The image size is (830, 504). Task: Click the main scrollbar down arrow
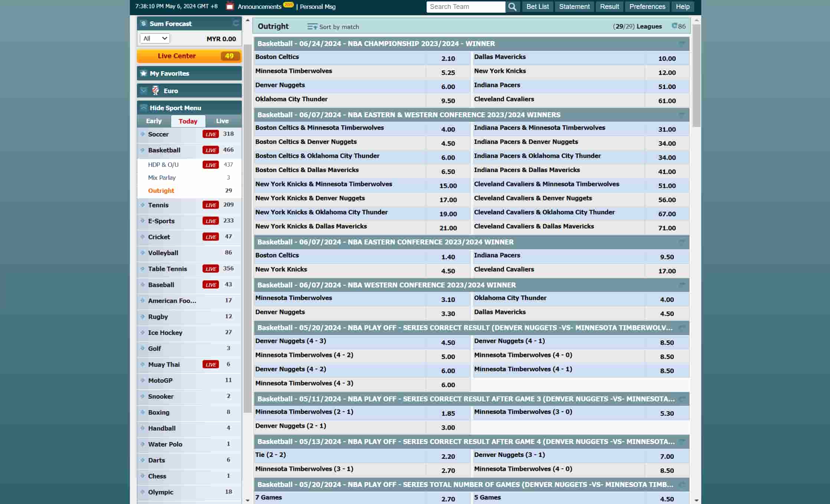[696, 500]
